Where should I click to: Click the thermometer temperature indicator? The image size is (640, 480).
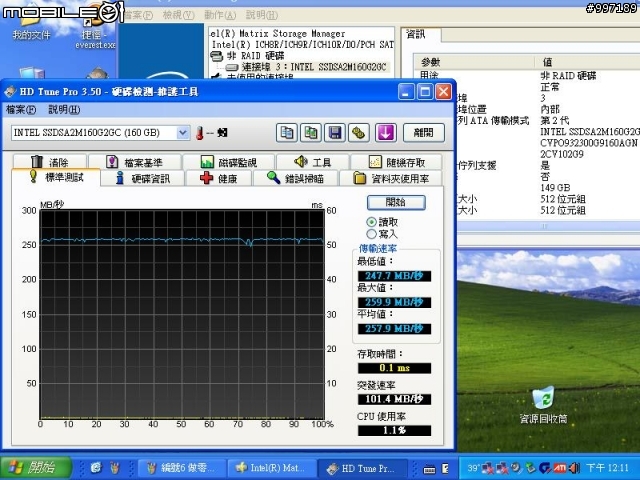point(200,133)
